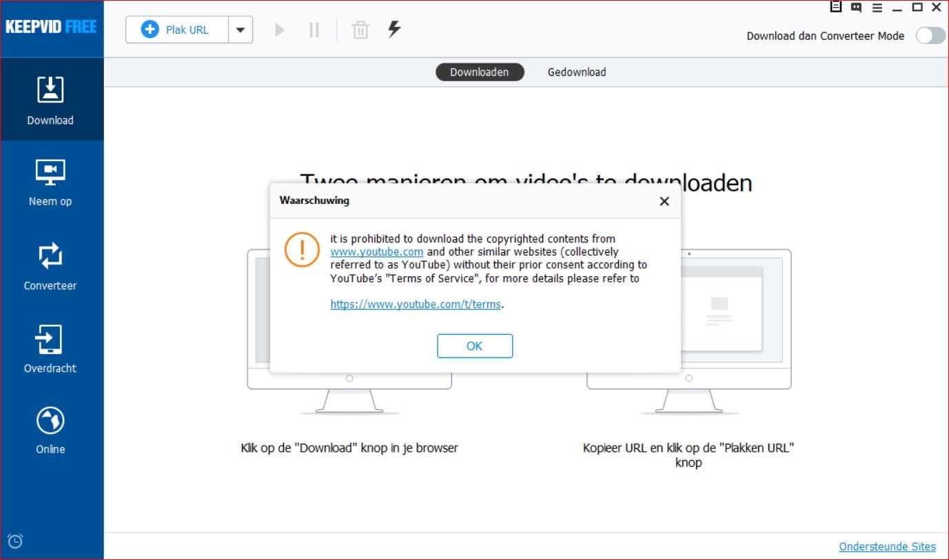Screen dimensions: 949x560
Task: Switch to the Downloaden tab
Action: click(480, 72)
